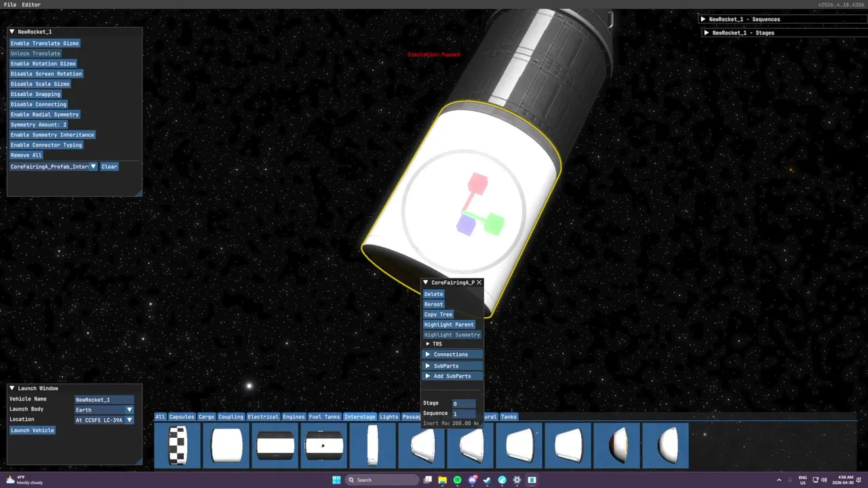Click Symmetry Amount: 2 button
Image resolution: width=868 pixels, height=488 pixels.
(39, 125)
